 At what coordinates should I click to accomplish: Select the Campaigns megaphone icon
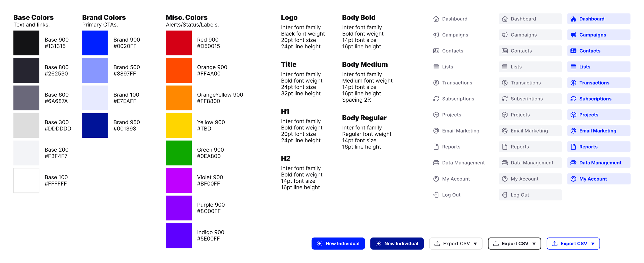point(436,35)
